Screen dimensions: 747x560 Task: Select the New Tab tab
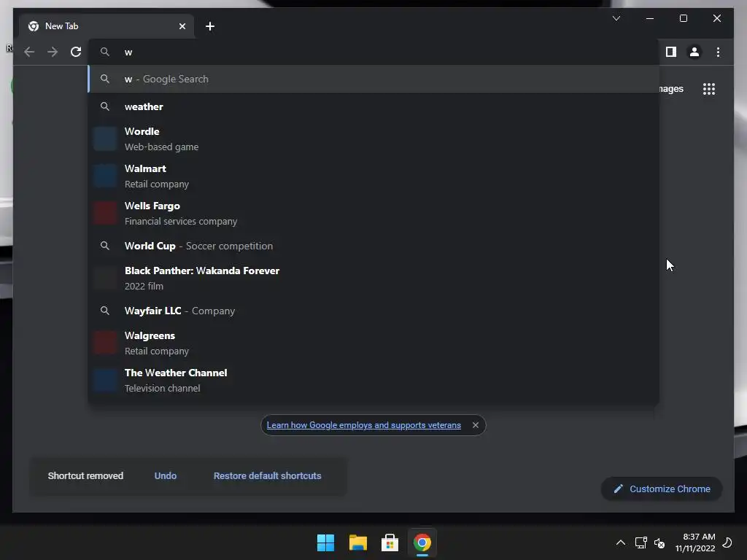107,26
